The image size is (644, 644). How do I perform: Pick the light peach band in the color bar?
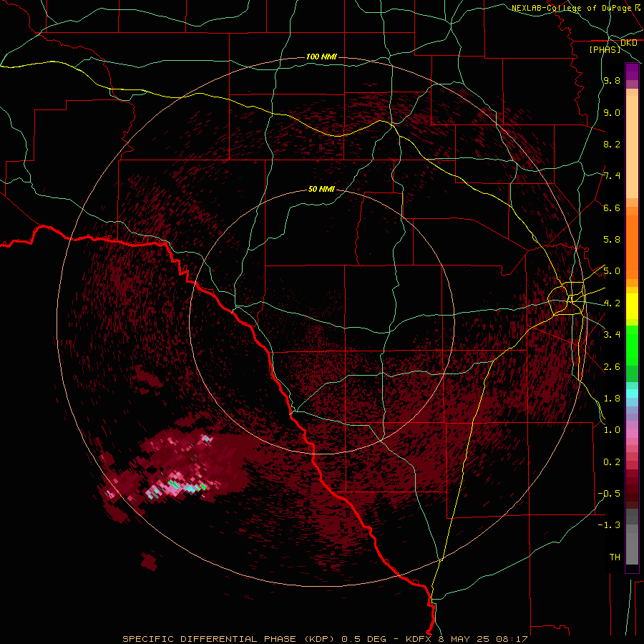(632, 147)
